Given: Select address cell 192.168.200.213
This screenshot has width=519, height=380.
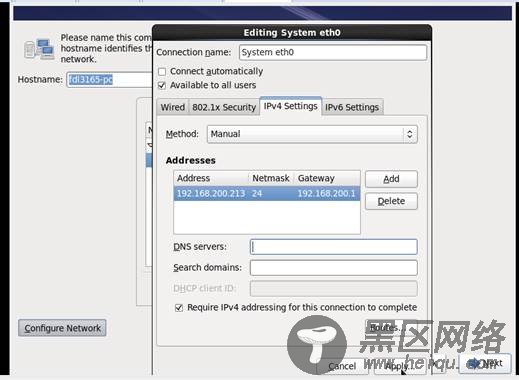Looking at the screenshot, I should click(211, 193).
